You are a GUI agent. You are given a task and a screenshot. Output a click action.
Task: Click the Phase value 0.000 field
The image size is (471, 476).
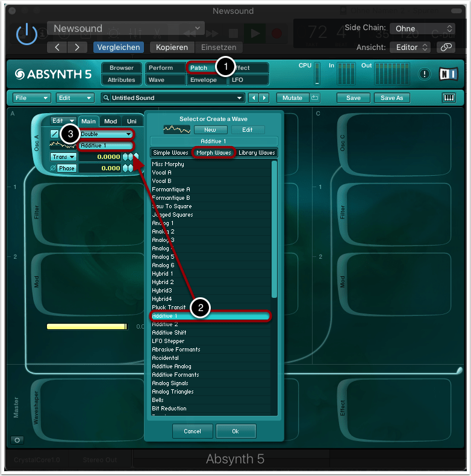point(99,168)
